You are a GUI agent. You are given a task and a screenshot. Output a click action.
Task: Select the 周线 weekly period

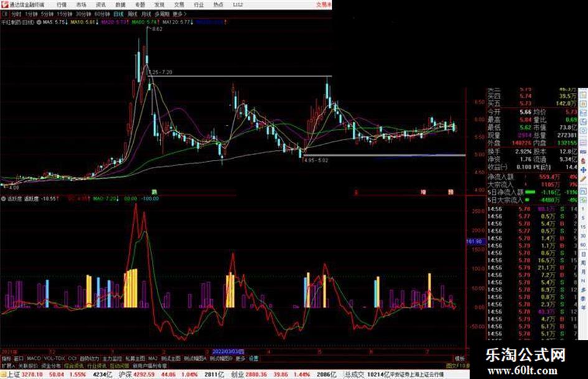(133, 14)
